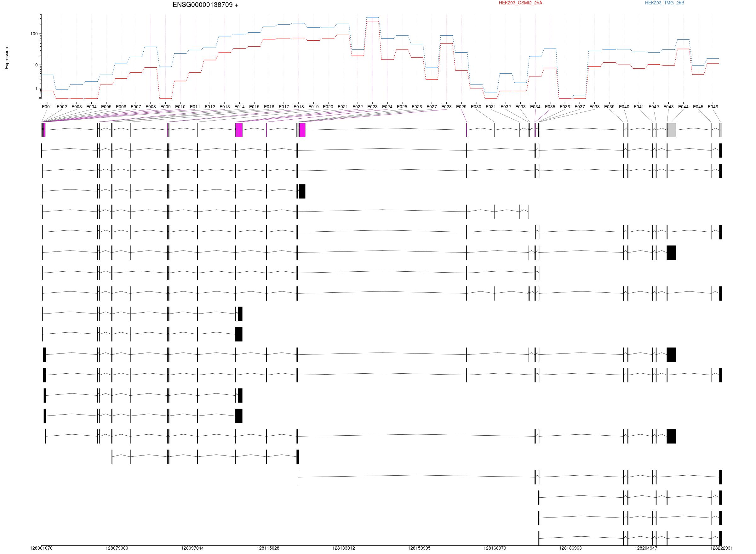Select exon label E016
Screen dimensions: 756x554
(x=269, y=107)
